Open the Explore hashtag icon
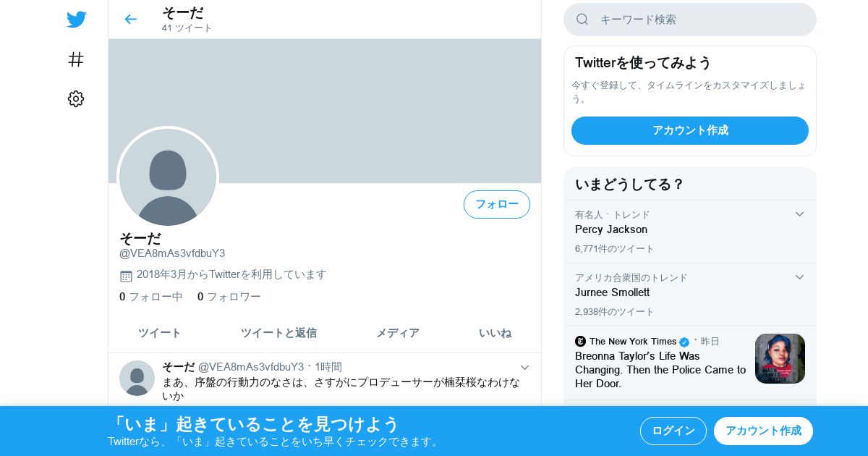This screenshot has width=868, height=456. [x=76, y=59]
